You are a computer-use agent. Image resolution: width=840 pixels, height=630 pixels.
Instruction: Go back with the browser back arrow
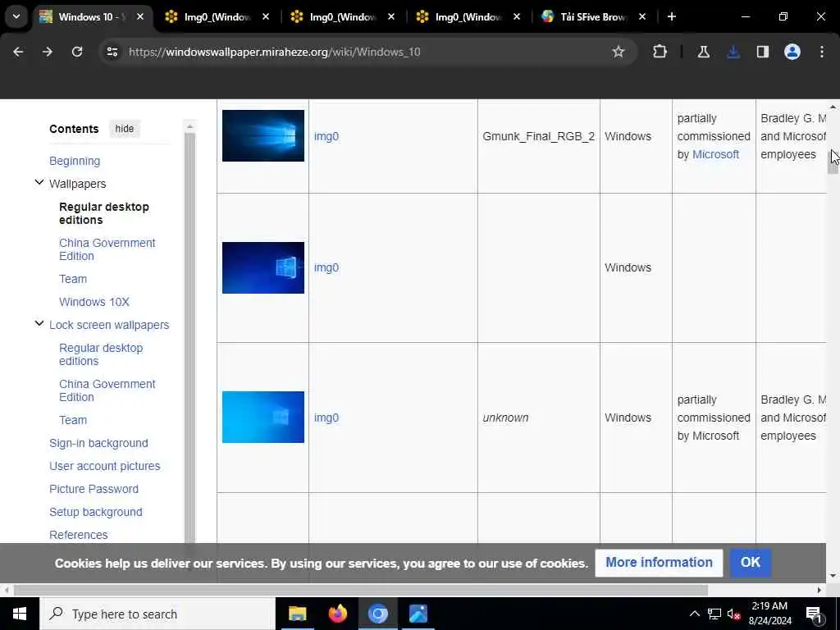pyautogui.click(x=18, y=52)
